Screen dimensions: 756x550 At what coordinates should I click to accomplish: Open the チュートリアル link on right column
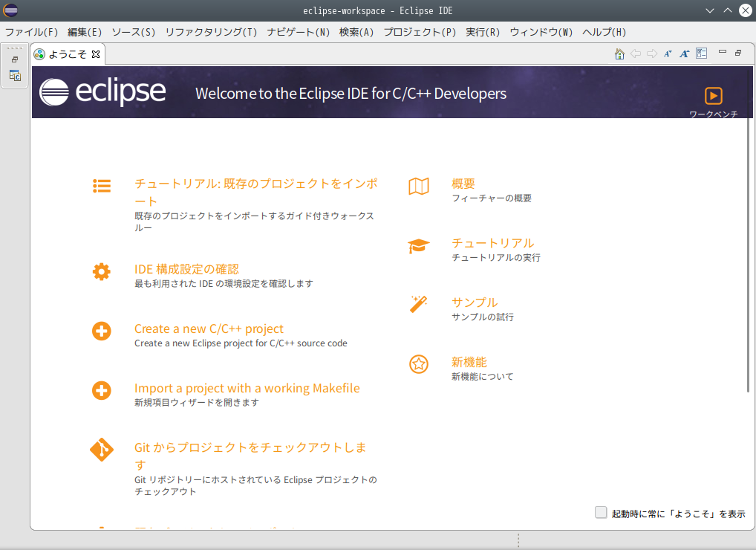click(493, 243)
